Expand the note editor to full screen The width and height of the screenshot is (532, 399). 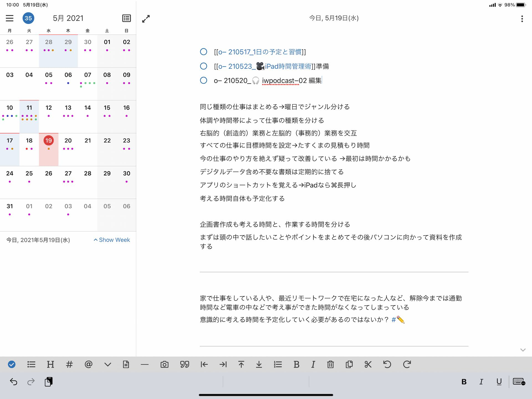point(146,19)
